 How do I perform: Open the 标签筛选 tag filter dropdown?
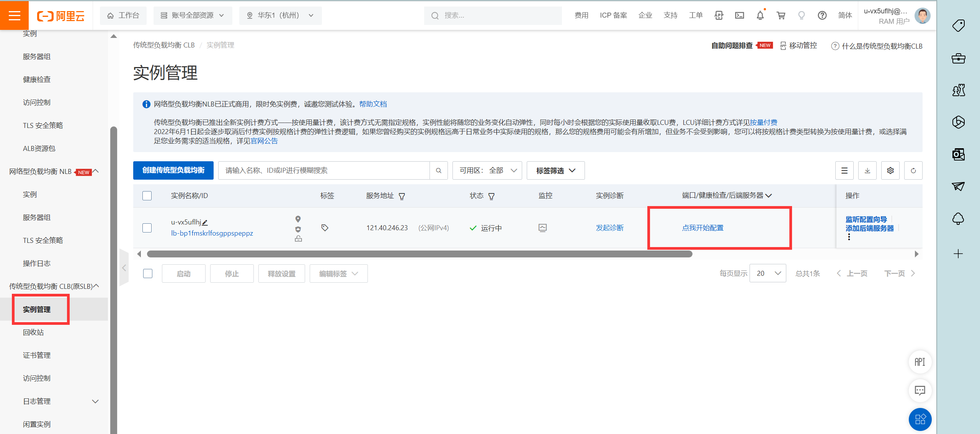point(555,170)
